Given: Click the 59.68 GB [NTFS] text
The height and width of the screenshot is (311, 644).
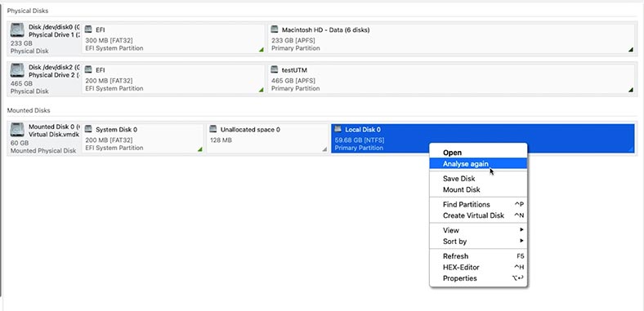Looking at the screenshot, I should (360, 140).
